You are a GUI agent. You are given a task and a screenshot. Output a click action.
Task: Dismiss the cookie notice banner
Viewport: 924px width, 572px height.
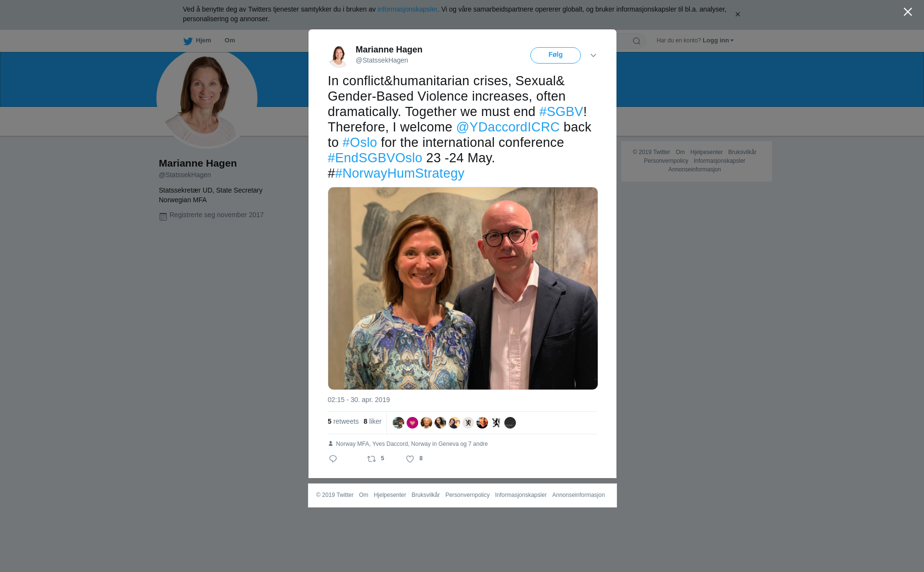(737, 14)
